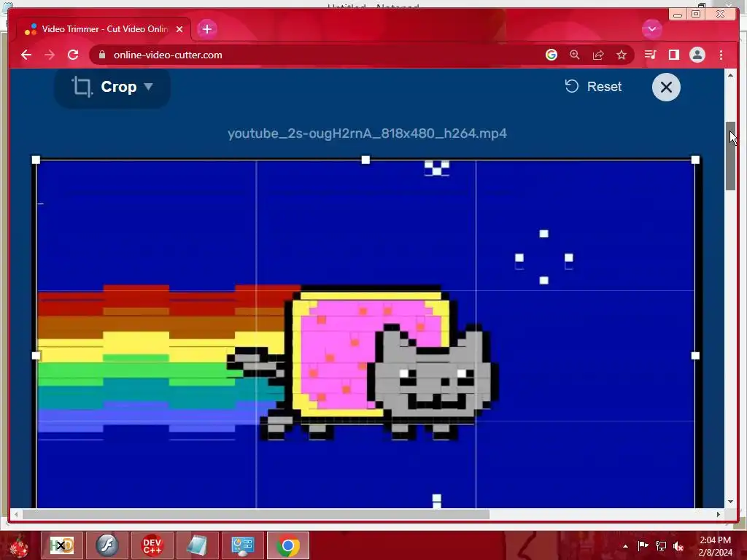
Task: Open Dev-C++ from the taskbar
Action: click(152, 545)
